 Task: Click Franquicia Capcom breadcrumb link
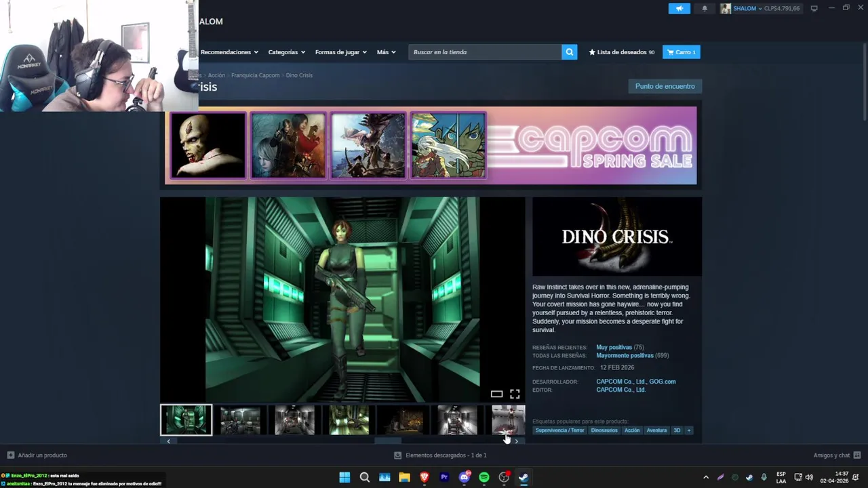255,75
